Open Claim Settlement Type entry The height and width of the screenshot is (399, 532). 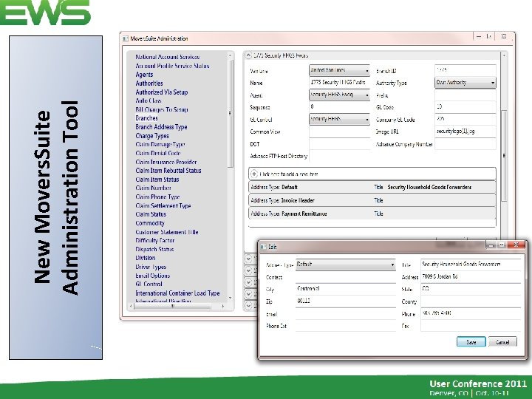click(163, 205)
